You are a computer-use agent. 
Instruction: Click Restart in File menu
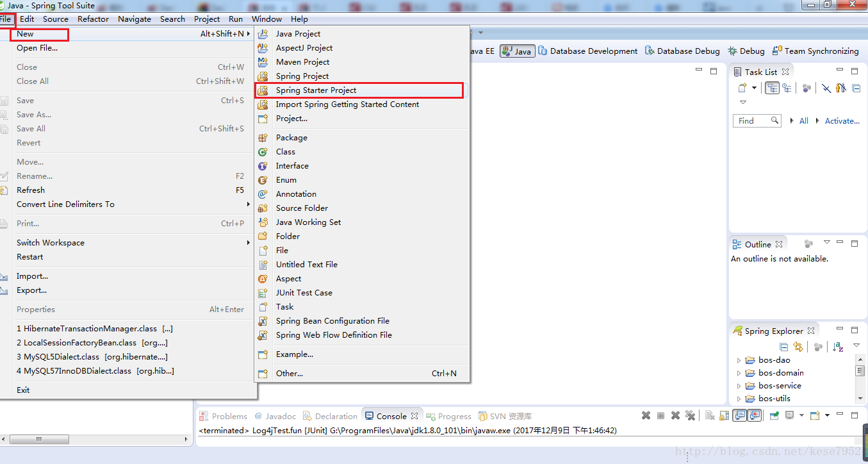point(127,257)
